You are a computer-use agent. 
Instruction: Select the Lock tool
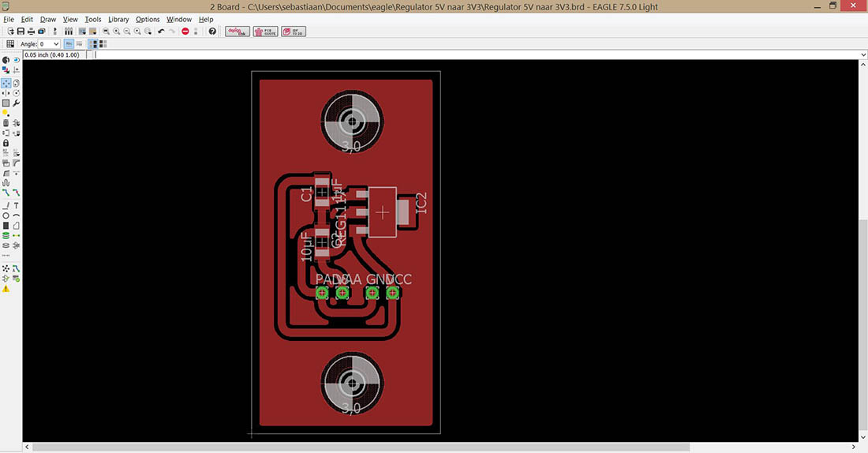[x=6, y=143]
